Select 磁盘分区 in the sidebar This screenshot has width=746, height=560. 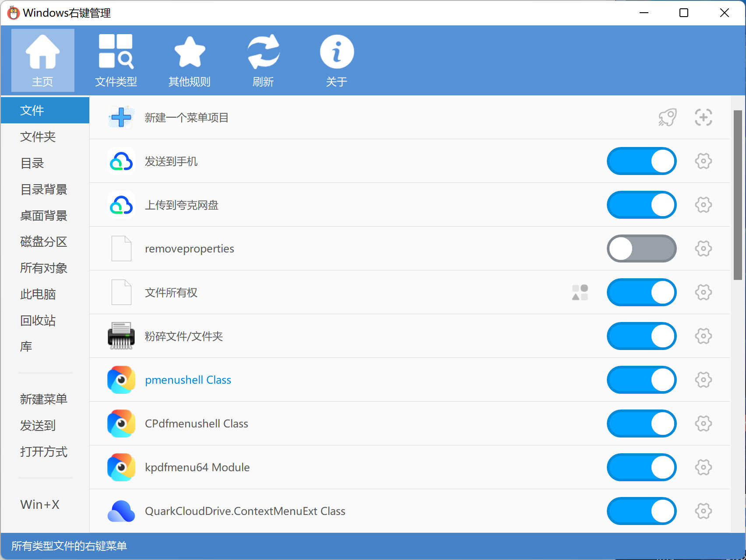(x=45, y=241)
